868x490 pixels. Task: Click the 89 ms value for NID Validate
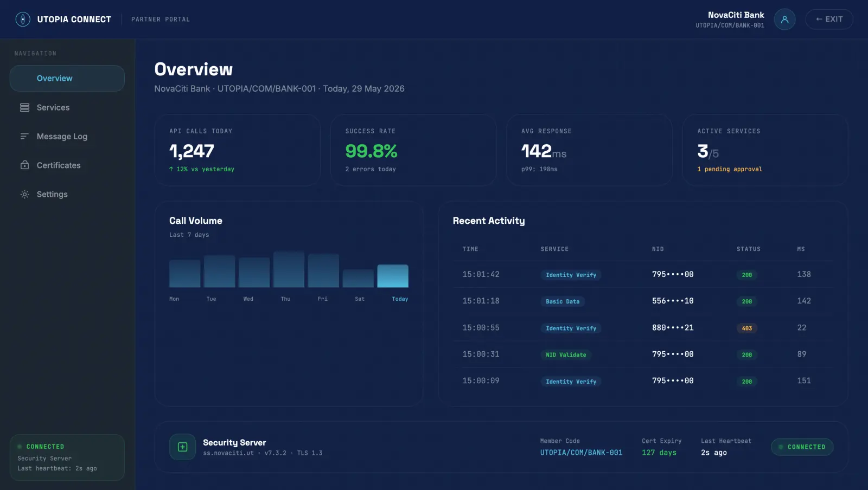[x=802, y=354]
